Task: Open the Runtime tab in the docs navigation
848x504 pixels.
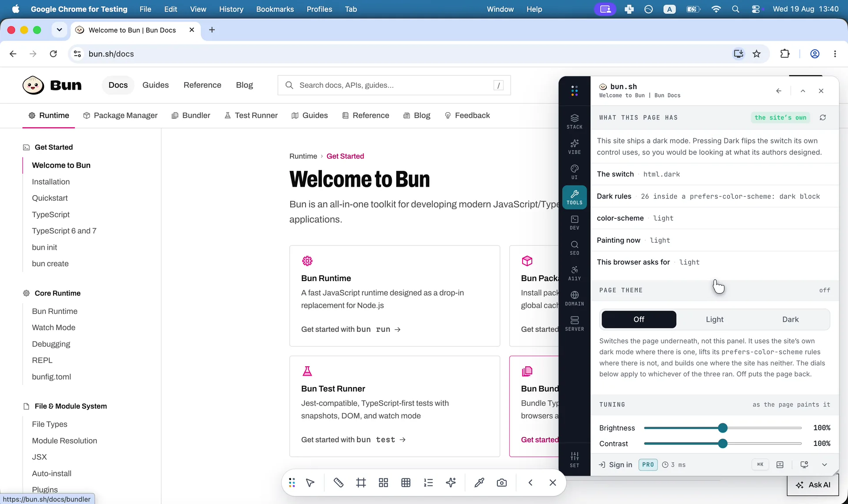Action: pyautogui.click(x=49, y=116)
